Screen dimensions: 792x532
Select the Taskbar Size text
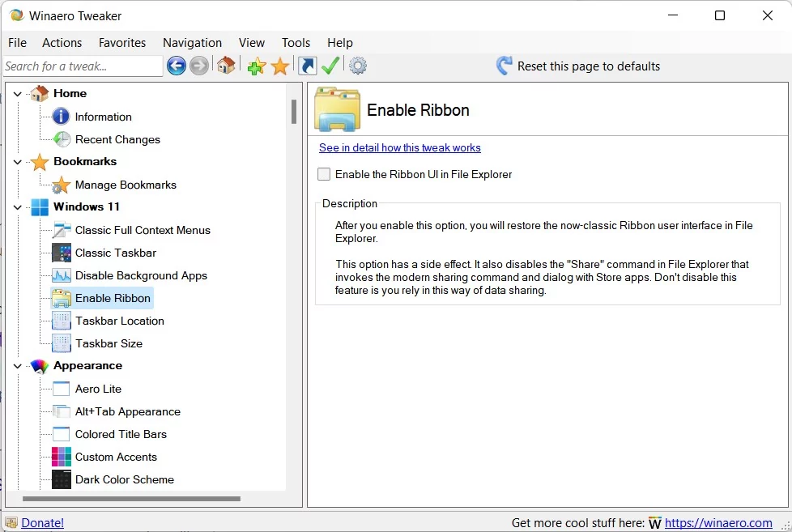[109, 343]
